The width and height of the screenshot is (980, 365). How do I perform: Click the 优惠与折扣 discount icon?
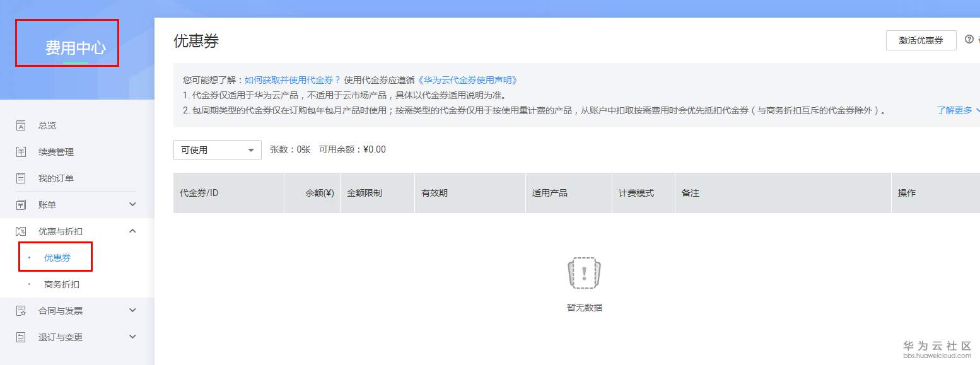click(x=21, y=231)
